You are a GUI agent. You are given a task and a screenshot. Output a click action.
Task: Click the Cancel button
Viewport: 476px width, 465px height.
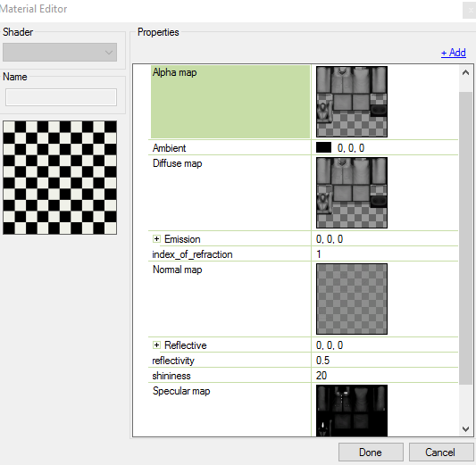[440, 453]
